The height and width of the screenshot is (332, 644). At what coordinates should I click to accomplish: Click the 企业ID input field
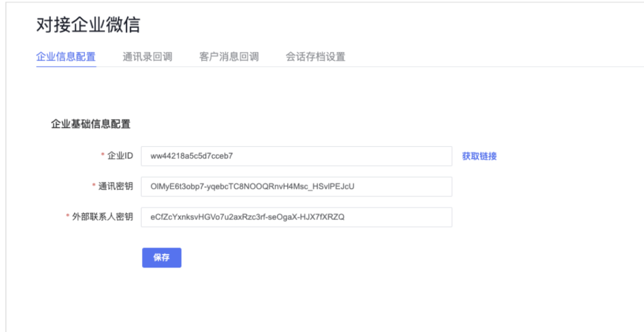point(297,156)
